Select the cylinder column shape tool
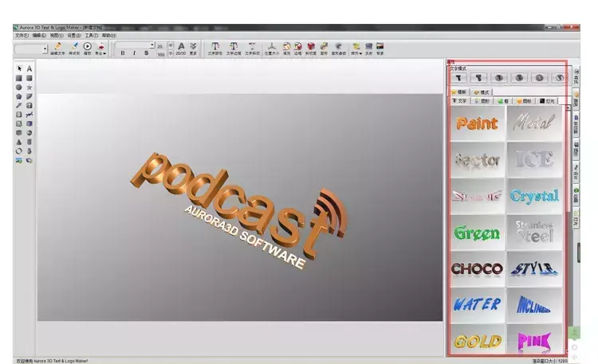This screenshot has width=598, height=364. [x=30, y=142]
